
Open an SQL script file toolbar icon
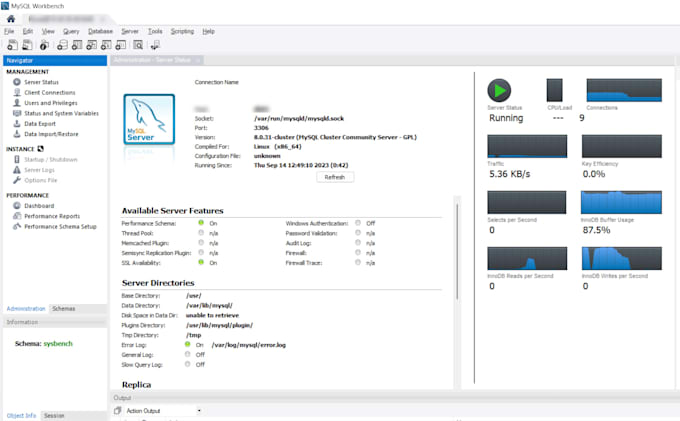27,45
